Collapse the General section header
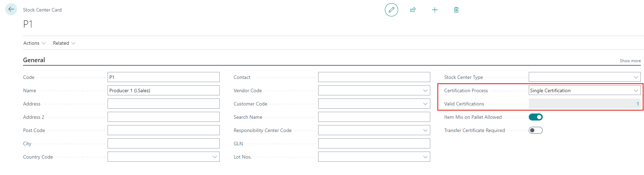Screen dimensions: 644x175 (34, 60)
